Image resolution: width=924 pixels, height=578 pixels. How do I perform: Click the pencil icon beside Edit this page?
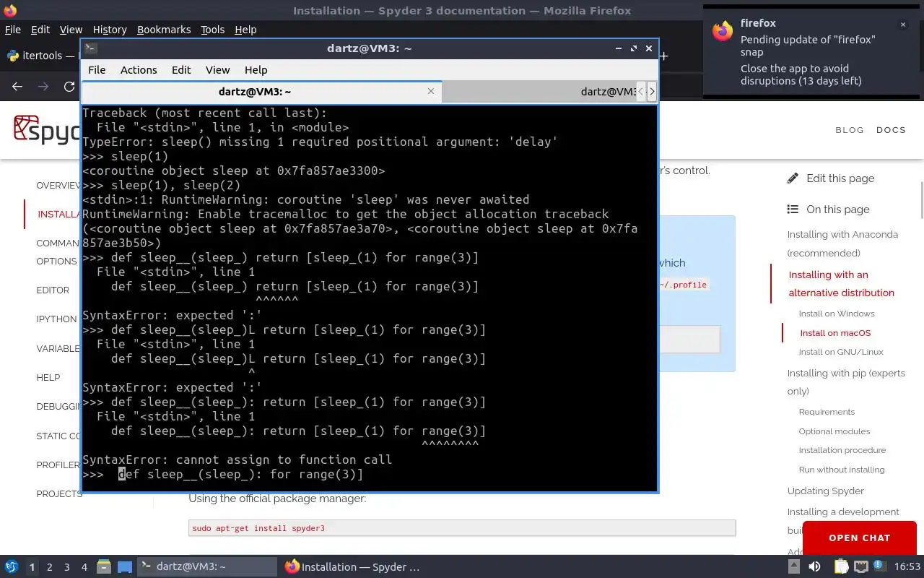pos(793,178)
